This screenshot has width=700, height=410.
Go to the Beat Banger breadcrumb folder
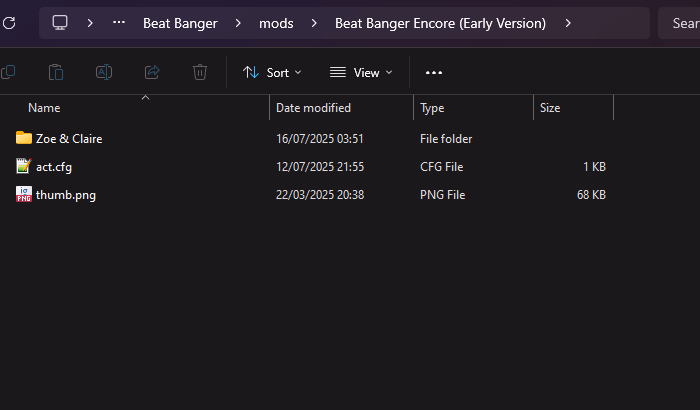[180, 23]
